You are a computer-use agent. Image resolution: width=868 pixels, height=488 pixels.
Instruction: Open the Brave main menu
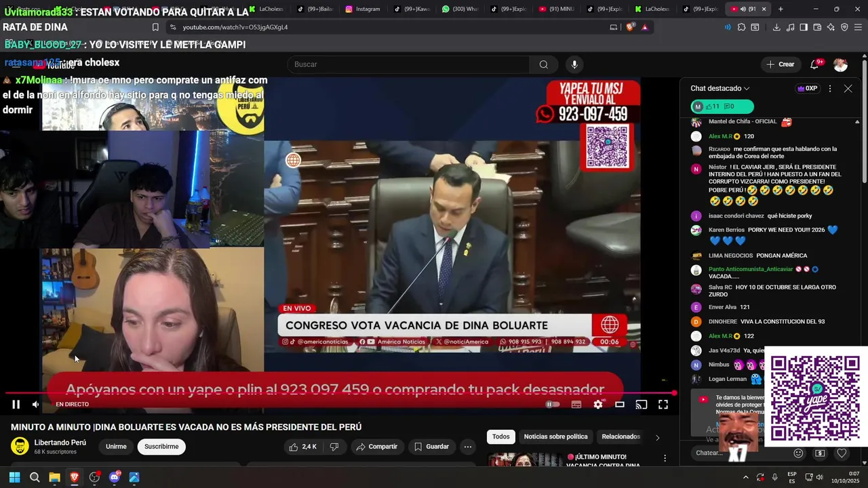(857, 27)
